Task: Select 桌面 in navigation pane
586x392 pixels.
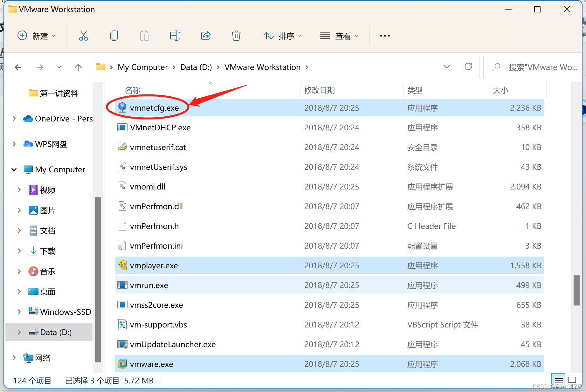Action: point(42,292)
